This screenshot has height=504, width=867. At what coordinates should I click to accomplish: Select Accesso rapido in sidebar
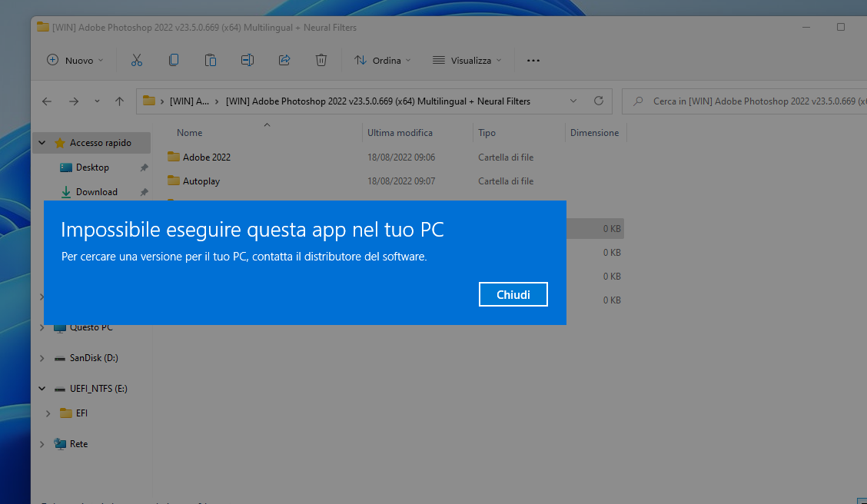point(100,143)
